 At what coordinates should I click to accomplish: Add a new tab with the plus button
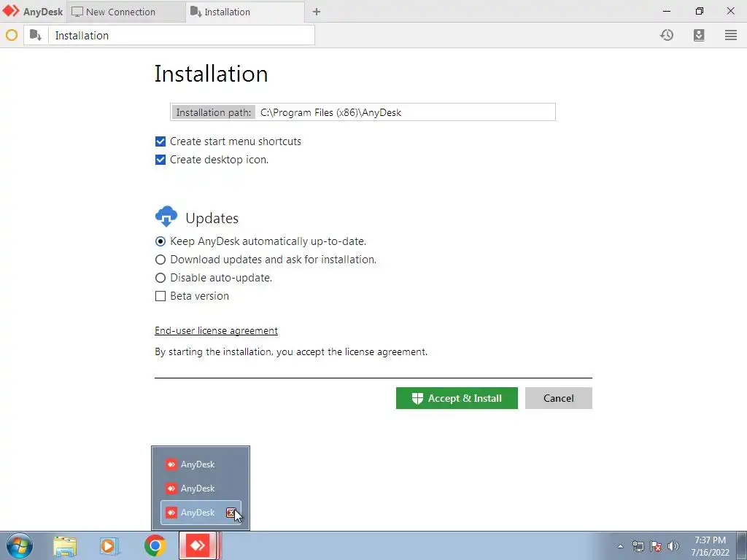(317, 12)
